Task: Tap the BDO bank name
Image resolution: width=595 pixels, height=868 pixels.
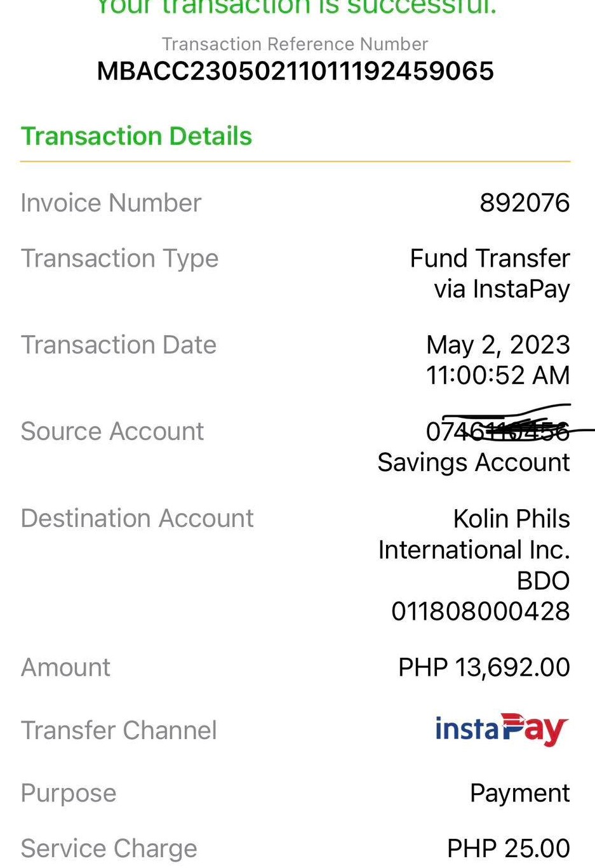Action: (543, 580)
